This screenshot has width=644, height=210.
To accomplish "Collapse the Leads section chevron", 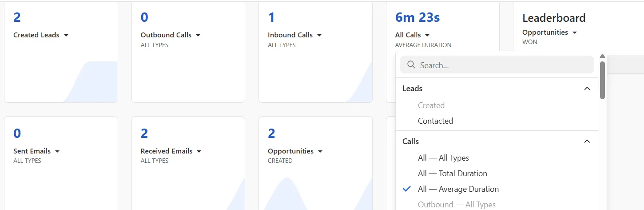I will (587, 89).
